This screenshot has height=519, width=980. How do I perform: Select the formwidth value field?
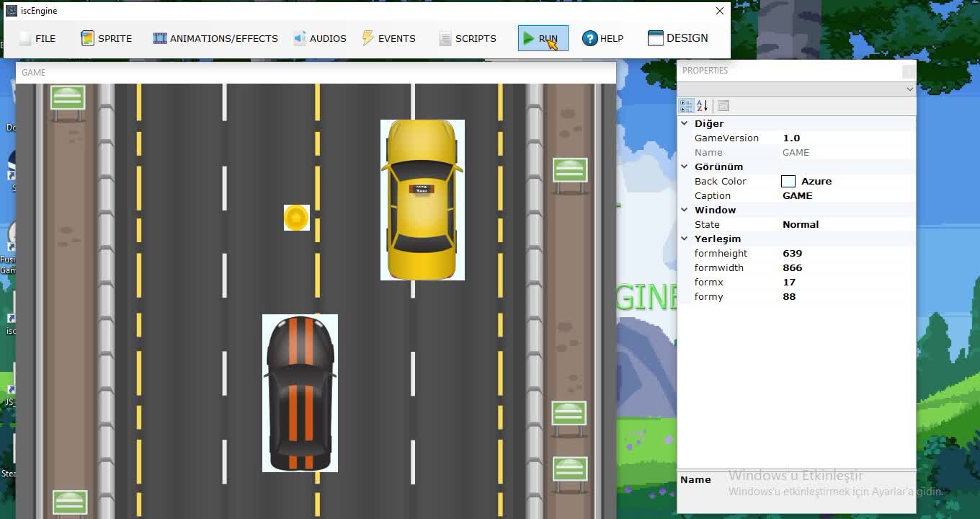click(847, 267)
